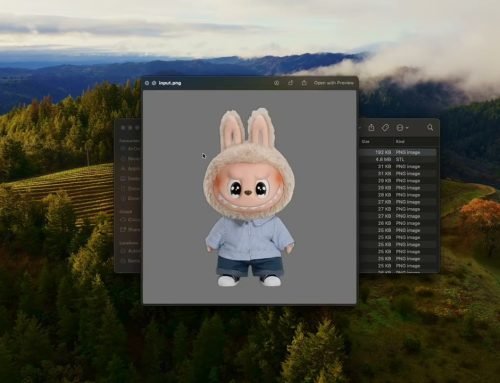Image resolution: width=500 pixels, height=383 pixels.
Task: Open Documents in Finder sidebar
Action: pos(131,188)
